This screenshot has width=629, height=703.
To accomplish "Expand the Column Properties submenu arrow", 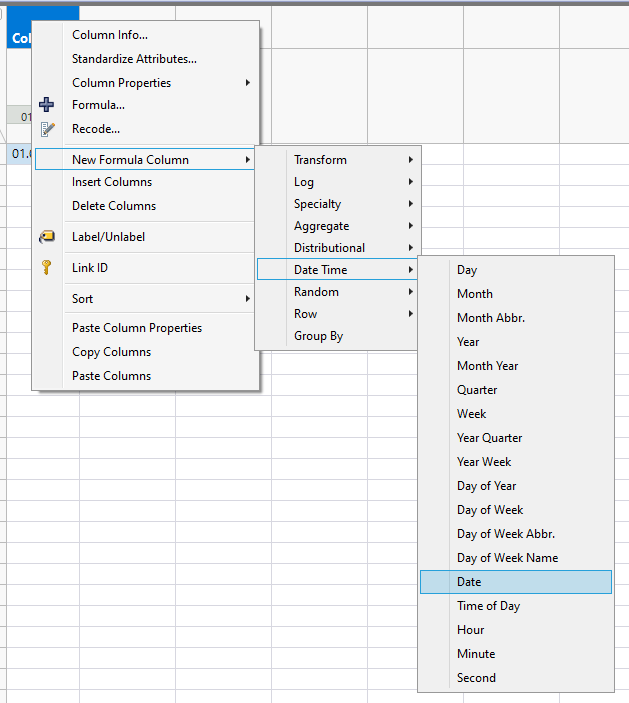I will [247, 83].
